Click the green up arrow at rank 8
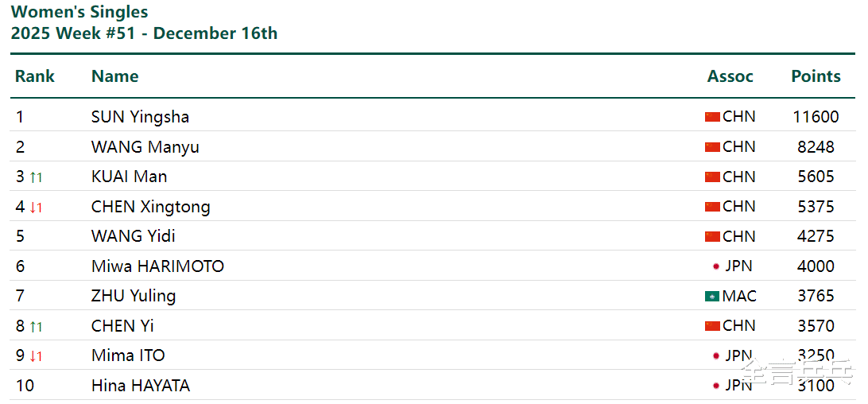This screenshot has width=868, height=404. (36, 327)
